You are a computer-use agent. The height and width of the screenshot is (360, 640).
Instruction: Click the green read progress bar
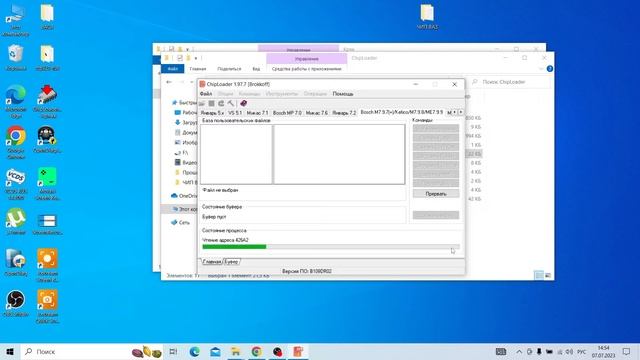coord(331,247)
